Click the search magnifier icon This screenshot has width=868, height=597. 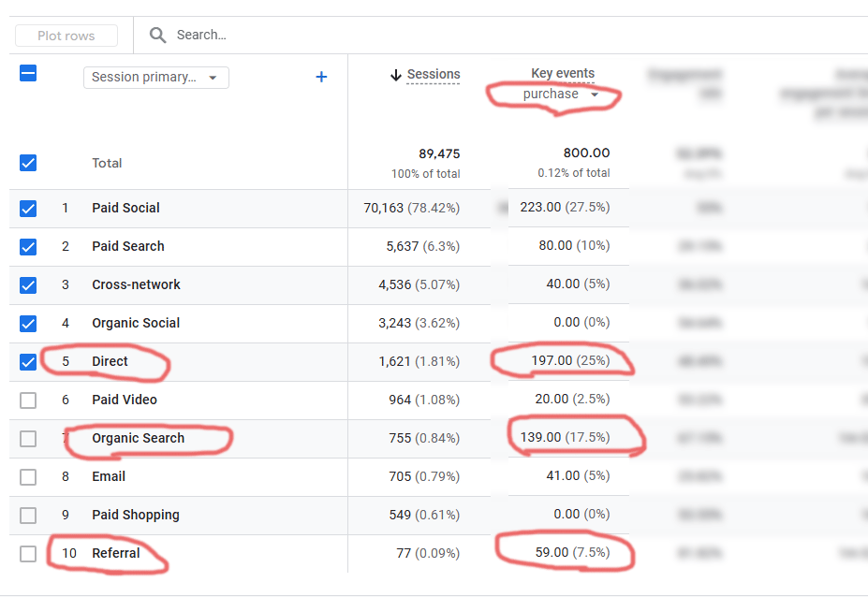[x=158, y=36]
